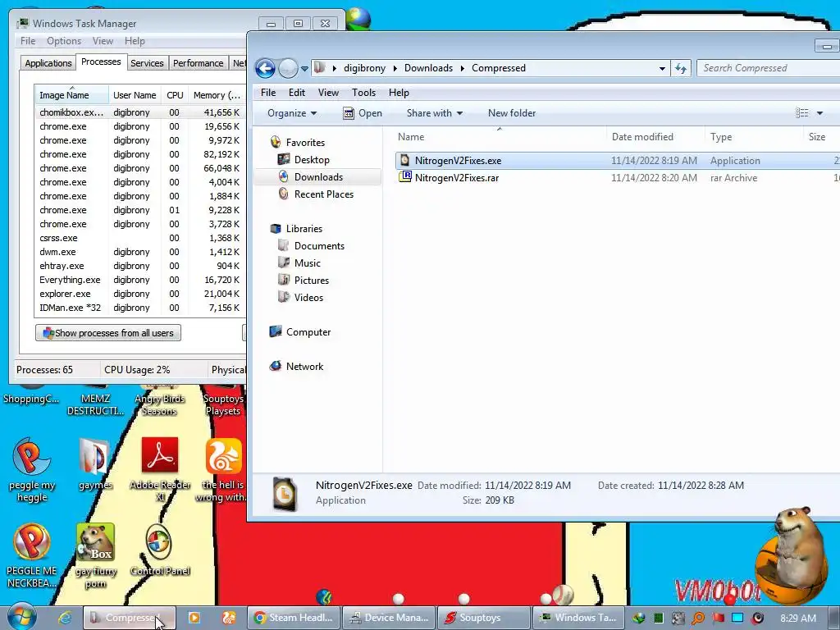Open Task Manager File menu

(28, 41)
